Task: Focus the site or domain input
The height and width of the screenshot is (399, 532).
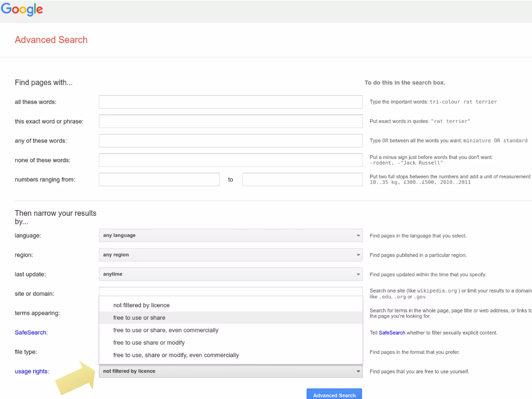Action: [230, 291]
